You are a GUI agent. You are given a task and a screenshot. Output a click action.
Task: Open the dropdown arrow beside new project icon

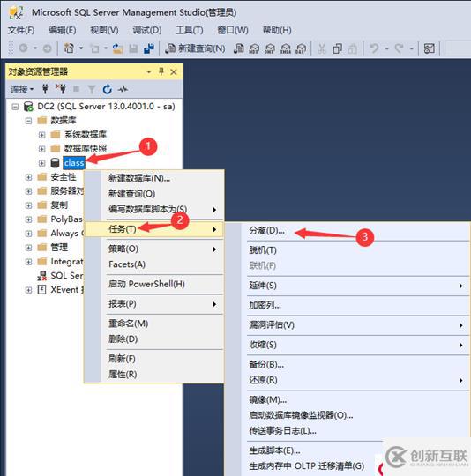[x=81, y=48]
